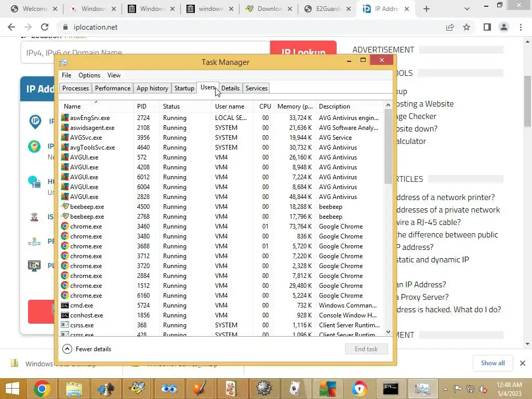This screenshot has width=532, height=399.
Task: Click the IPv4, IPv6 or Domain Name field
Action: [x=145, y=52]
